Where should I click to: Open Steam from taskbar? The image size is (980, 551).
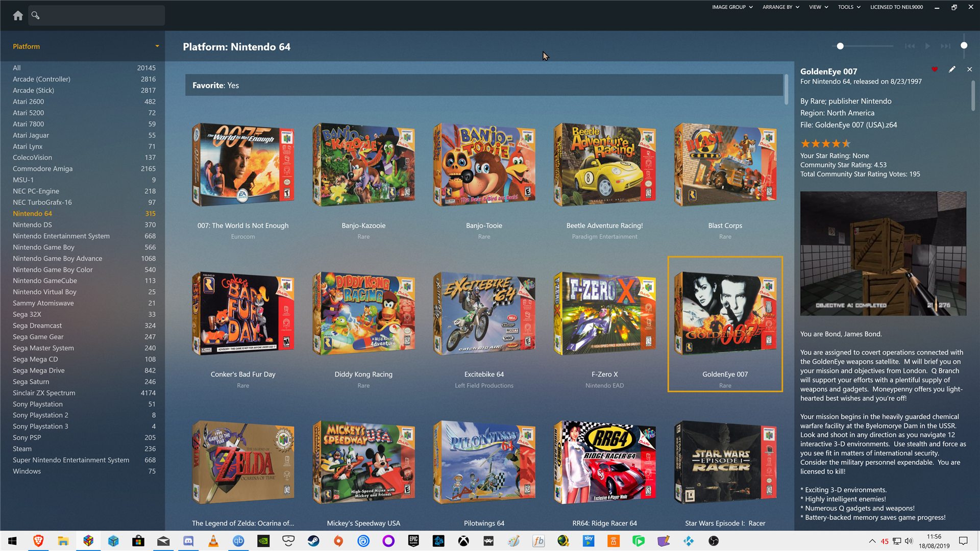313,541
